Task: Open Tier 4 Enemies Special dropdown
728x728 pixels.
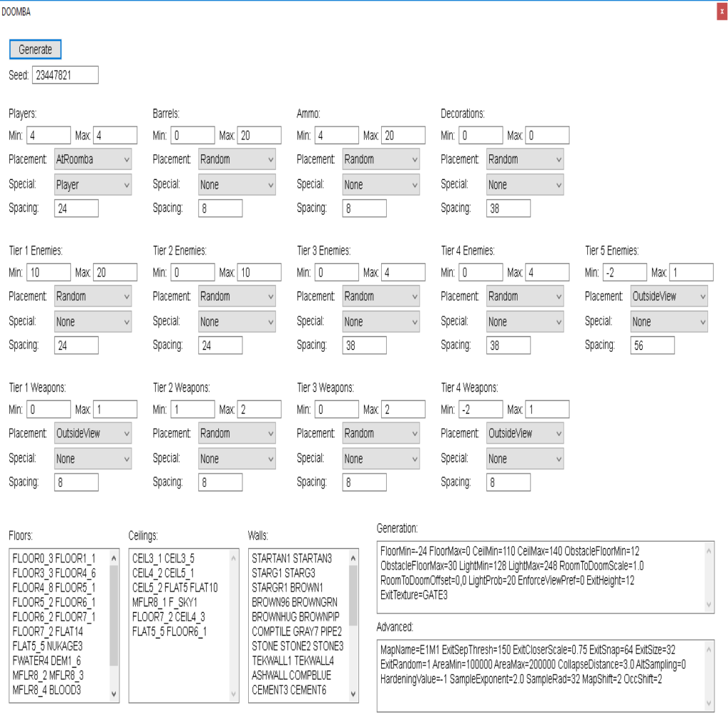Action: pyautogui.click(x=525, y=322)
